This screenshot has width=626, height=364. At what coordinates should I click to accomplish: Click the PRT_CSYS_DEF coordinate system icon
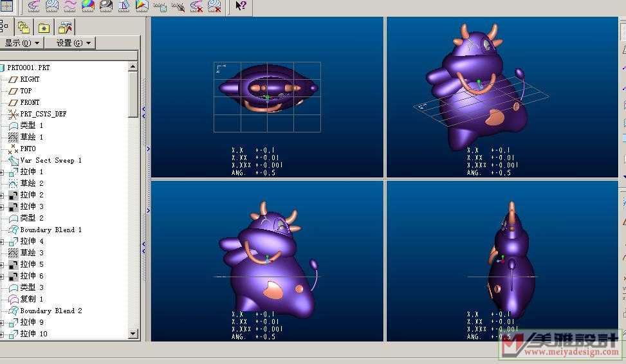[13, 114]
